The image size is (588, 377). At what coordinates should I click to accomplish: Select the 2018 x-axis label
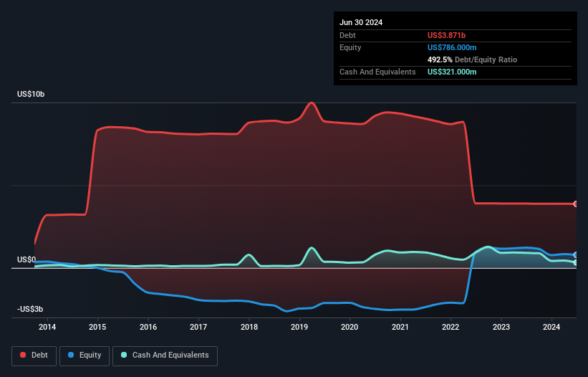coord(249,327)
